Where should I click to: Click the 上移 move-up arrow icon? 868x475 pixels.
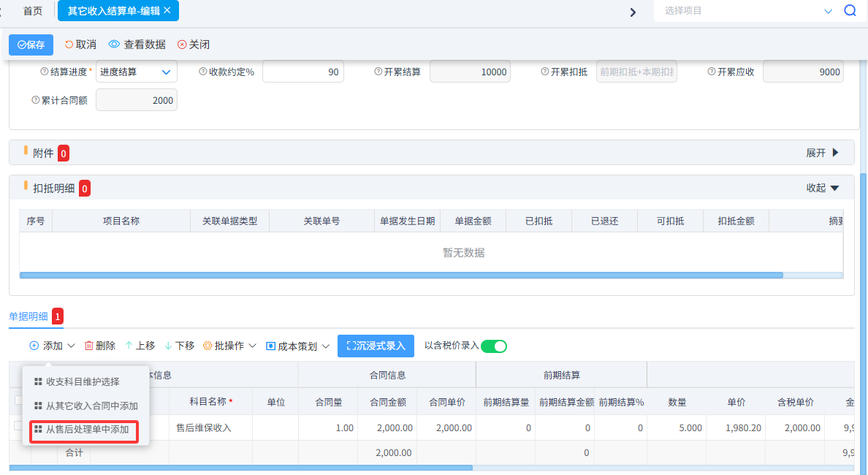pos(129,346)
